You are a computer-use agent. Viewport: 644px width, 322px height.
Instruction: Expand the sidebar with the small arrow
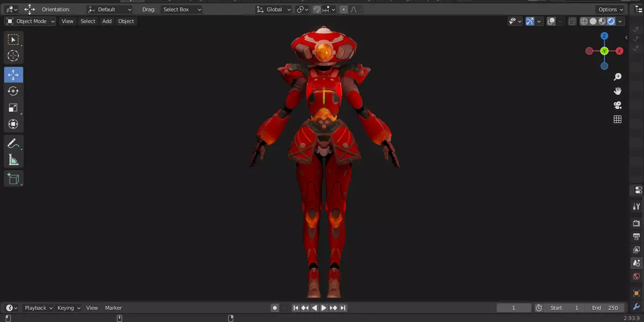626,37
